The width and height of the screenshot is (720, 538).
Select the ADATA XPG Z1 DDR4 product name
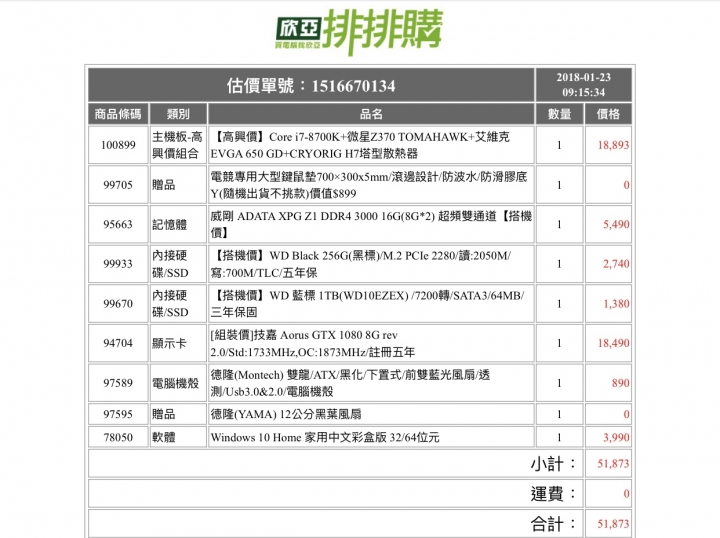point(371,224)
